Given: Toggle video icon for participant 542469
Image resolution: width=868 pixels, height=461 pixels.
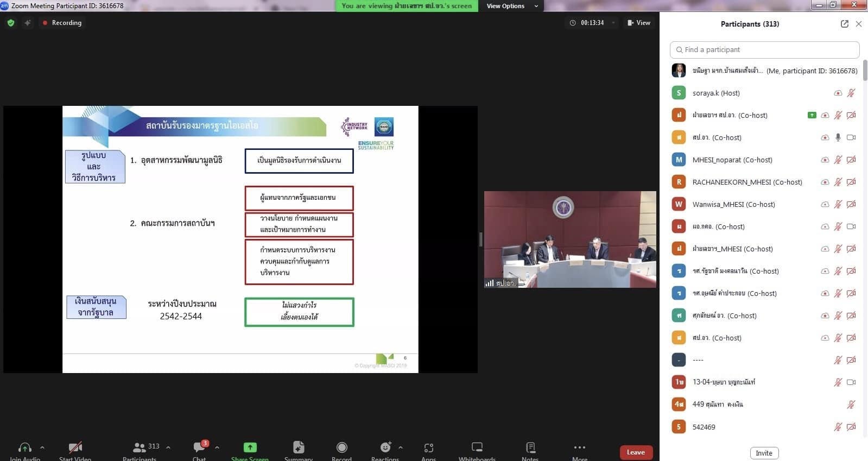Looking at the screenshot, I should pyautogui.click(x=851, y=427).
